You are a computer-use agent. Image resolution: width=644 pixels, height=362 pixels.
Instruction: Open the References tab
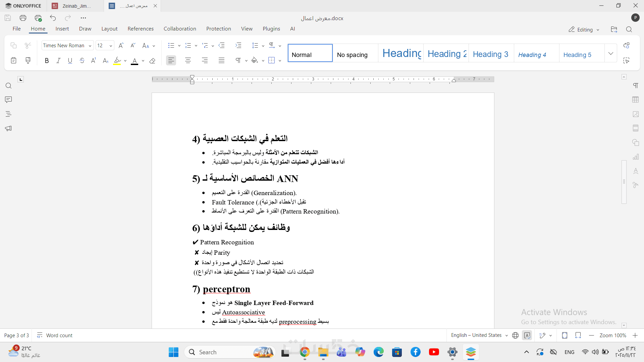pyautogui.click(x=140, y=29)
